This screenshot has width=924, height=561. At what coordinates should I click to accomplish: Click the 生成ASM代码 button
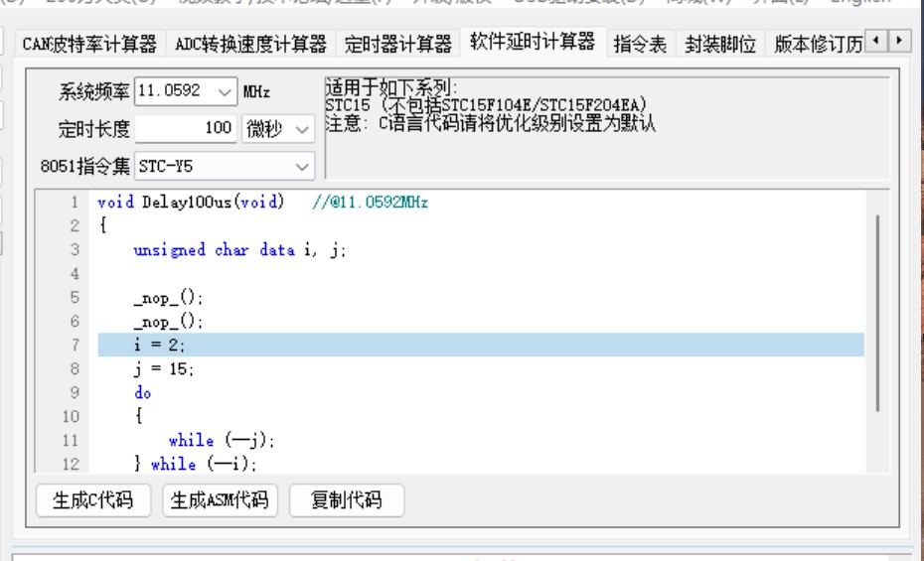pyautogui.click(x=220, y=500)
